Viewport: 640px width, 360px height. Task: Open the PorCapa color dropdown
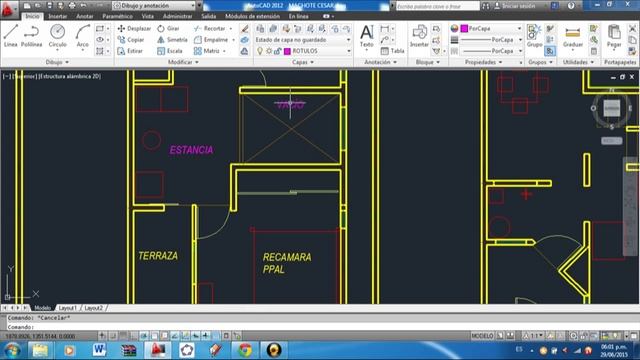491,29
